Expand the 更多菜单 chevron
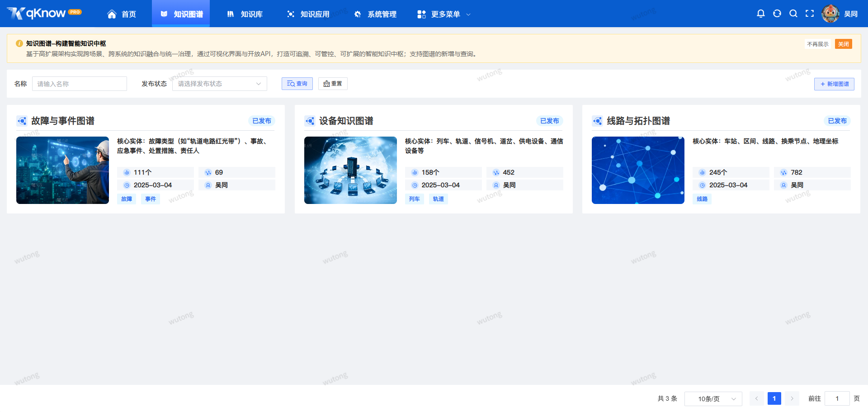Viewport: 868px width, 412px height. [x=469, y=14]
